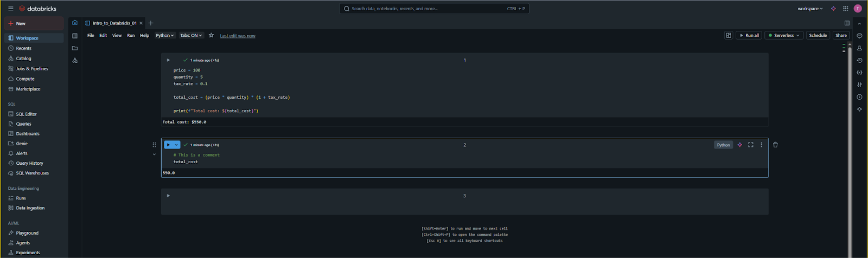Click the Run all button
The height and width of the screenshot is (258, 868).
click(x=749, y=35)
